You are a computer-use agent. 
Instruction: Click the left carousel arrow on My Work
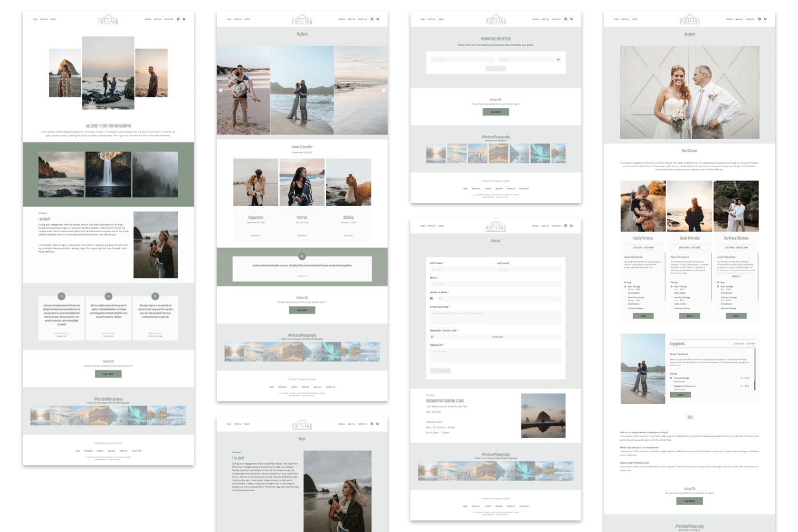pyautogui.click(x=220, y=89)
